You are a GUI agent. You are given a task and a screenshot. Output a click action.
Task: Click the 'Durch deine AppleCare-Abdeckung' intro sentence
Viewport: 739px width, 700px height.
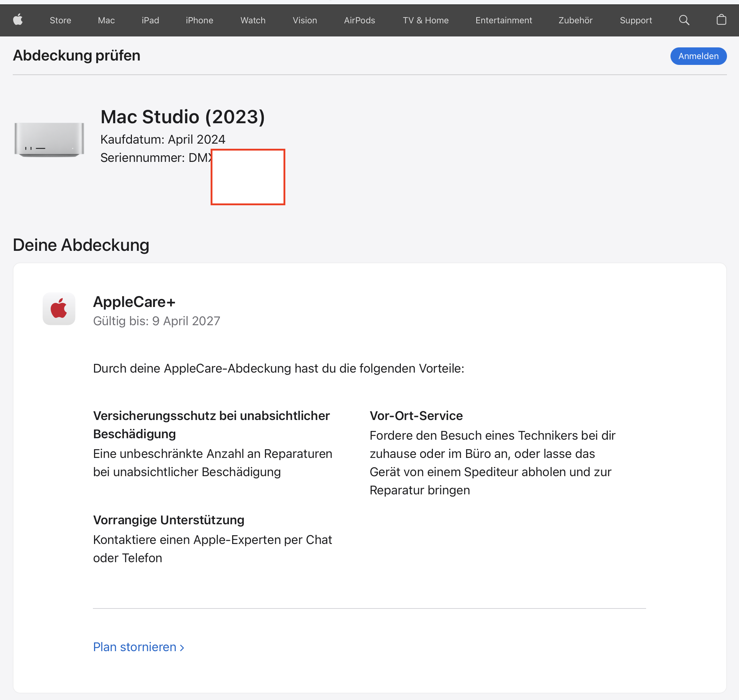point(278,369)
